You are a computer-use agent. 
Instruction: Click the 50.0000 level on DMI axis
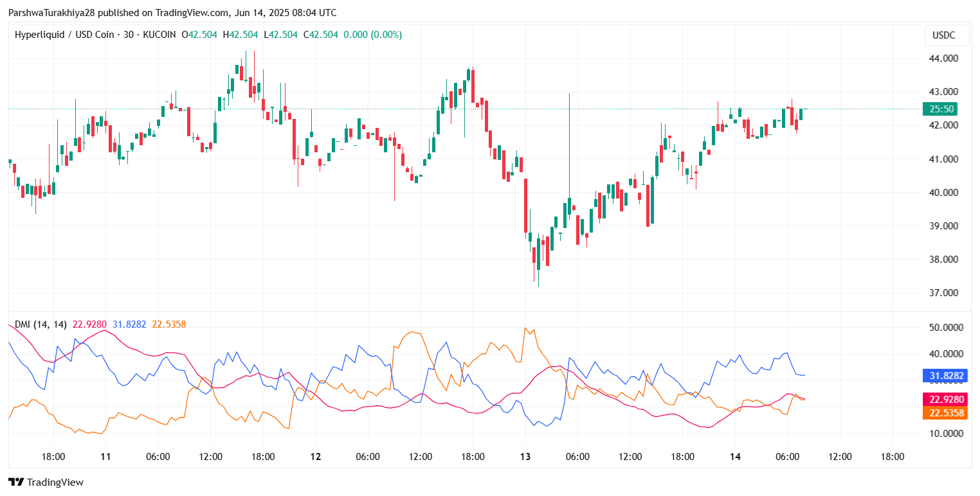(x=943, y=327)
